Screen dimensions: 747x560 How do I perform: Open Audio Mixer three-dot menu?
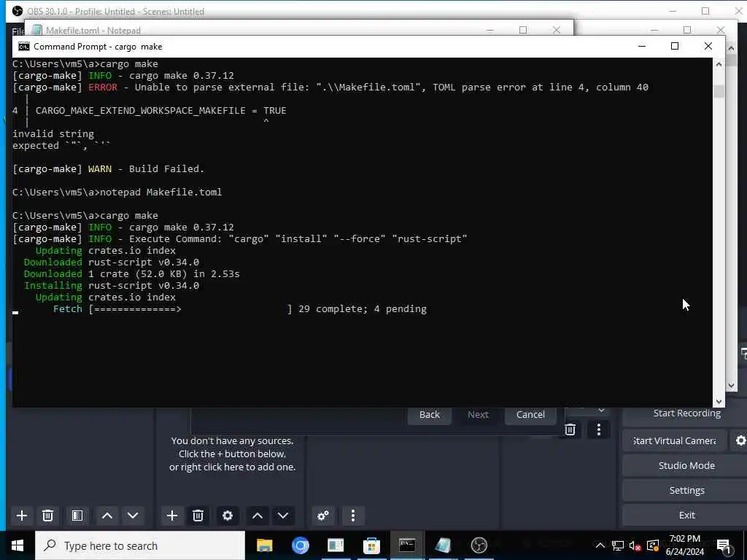[x=353, y=516]
